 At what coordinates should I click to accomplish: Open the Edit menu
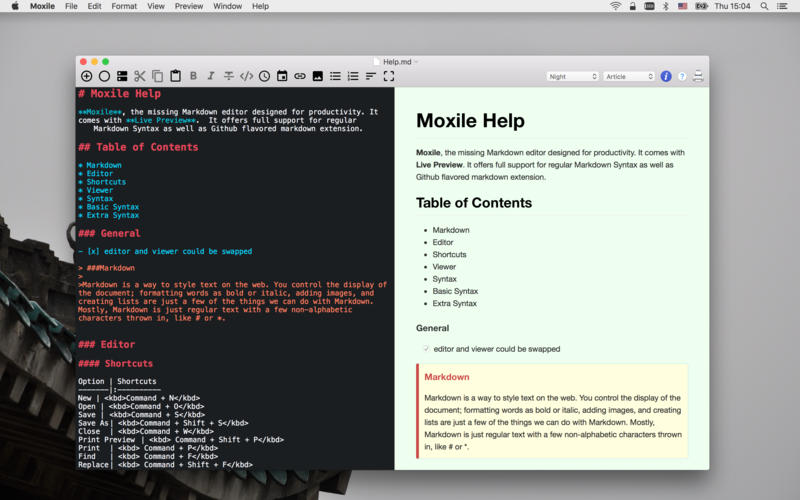(94, 6)
